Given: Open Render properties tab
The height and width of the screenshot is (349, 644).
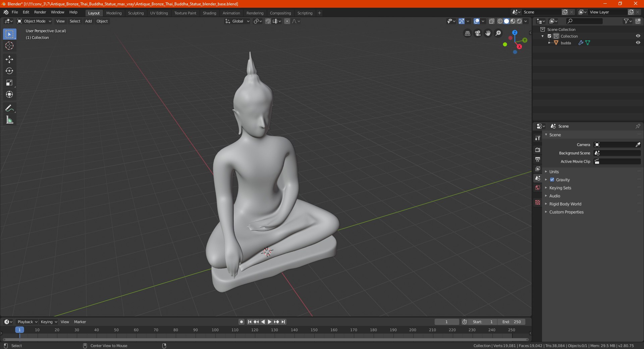Looking at the screenshot, I should tap(538, 150).
